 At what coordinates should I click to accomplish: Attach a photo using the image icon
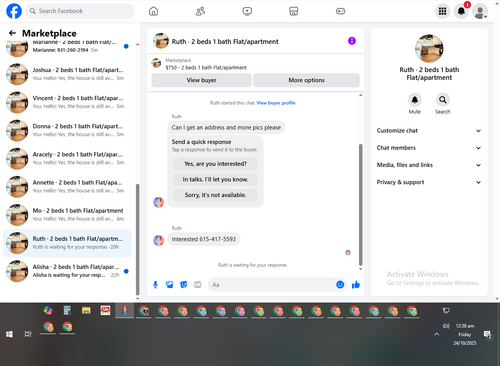tap(170, 285)
